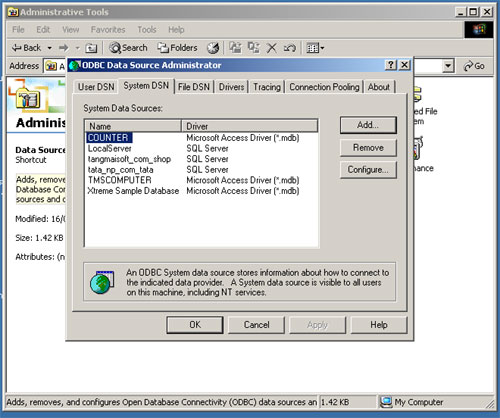
Task: Open the Views dropdown button
Action: (x=315, y=48)
